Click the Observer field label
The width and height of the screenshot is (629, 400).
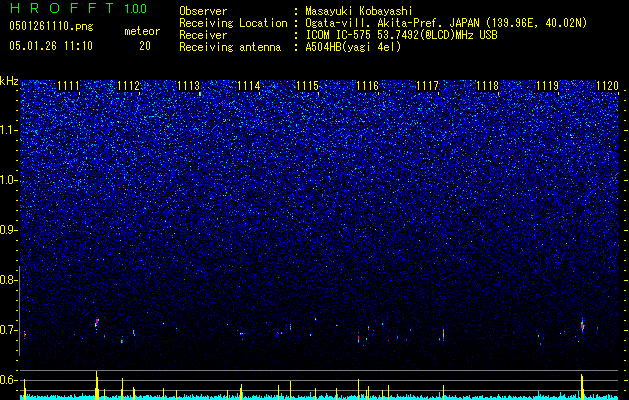(x=203, y=11)
